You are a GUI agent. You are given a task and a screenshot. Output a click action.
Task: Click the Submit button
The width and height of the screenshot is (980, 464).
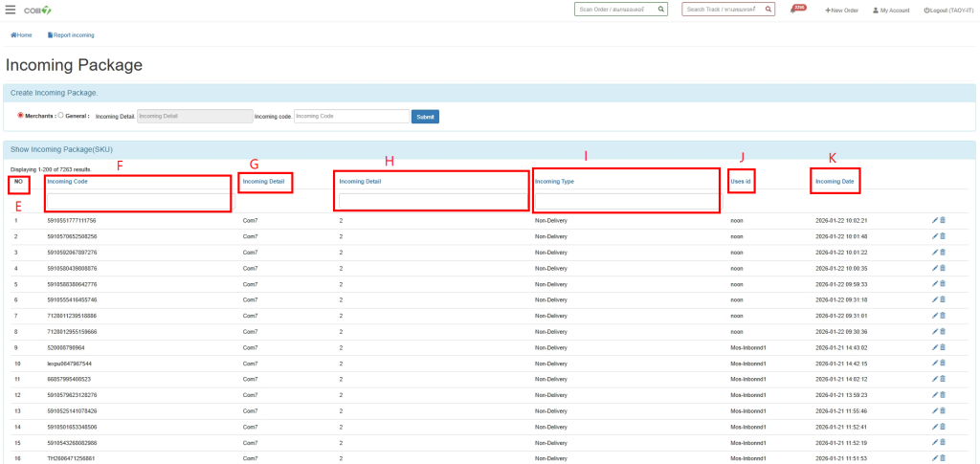tap(425, 117)
